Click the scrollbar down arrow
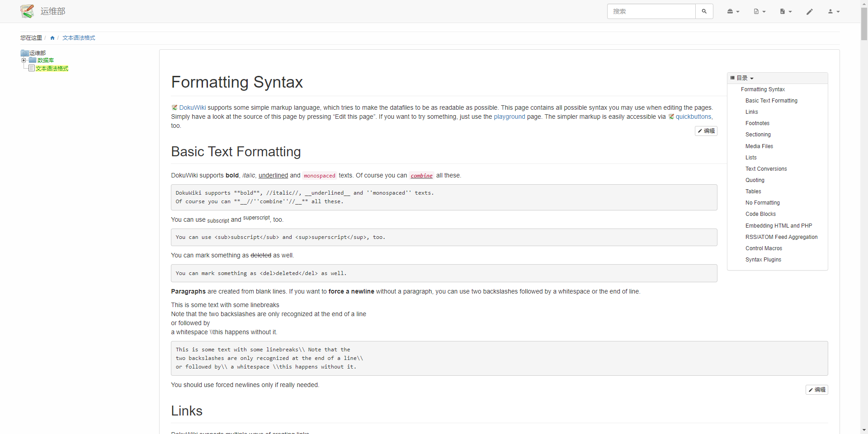 pos(864,430)
